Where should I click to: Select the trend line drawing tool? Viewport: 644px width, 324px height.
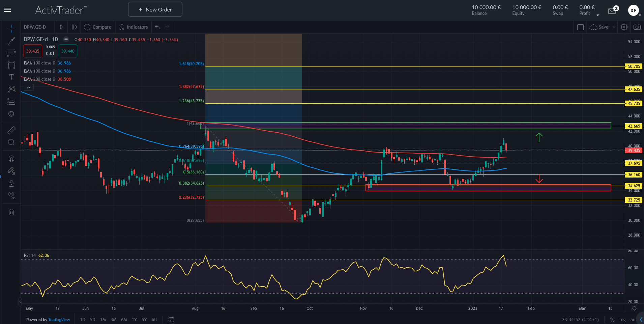coord(11,41)
